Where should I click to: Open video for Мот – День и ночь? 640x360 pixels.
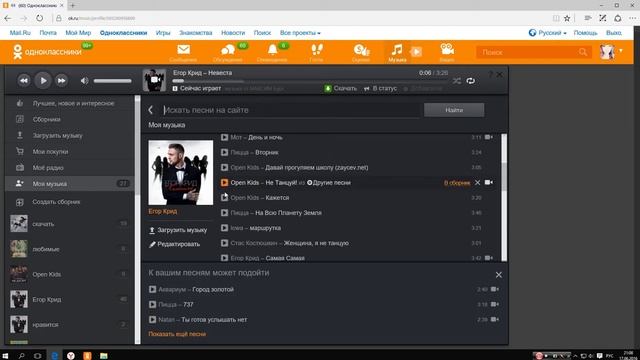489,138
